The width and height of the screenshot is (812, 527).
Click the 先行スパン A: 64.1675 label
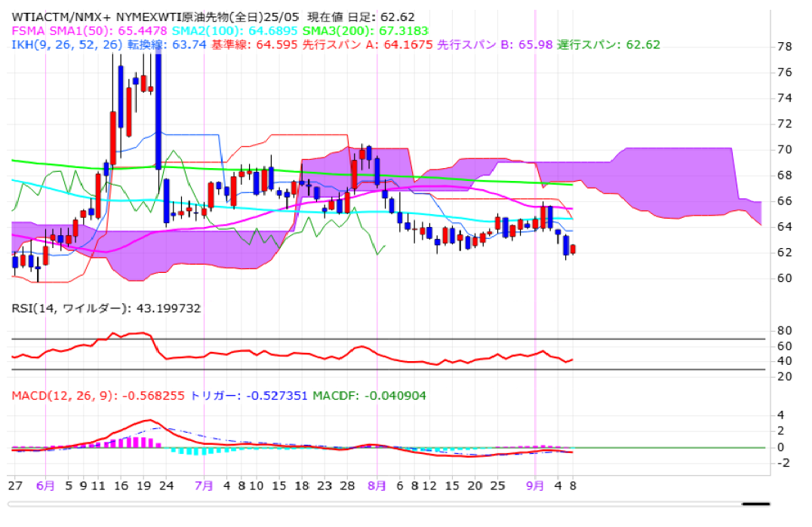368,45
